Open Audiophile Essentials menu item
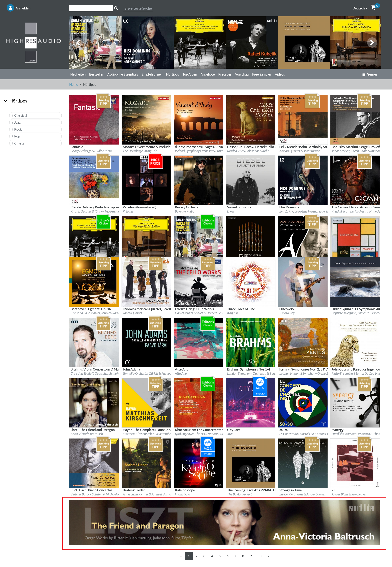 pos(122,74)
